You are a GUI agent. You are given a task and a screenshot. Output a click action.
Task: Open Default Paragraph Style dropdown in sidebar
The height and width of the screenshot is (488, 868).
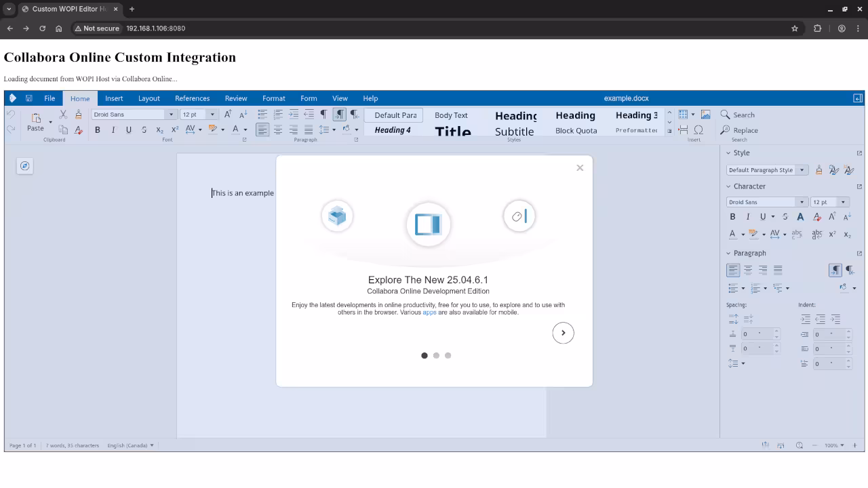pyautogui.click(x=802, y=170)
